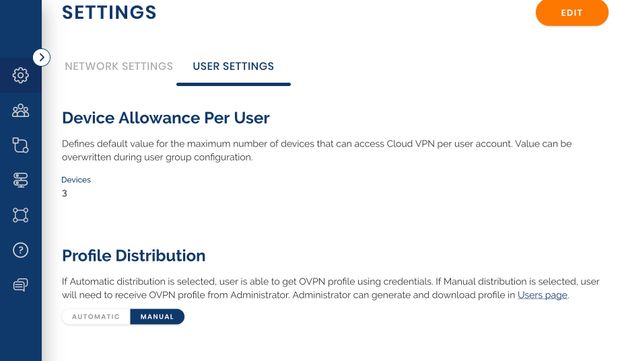Switch to the Network Settings tab
The image size is (620, 361).
(x=119, y=66)
